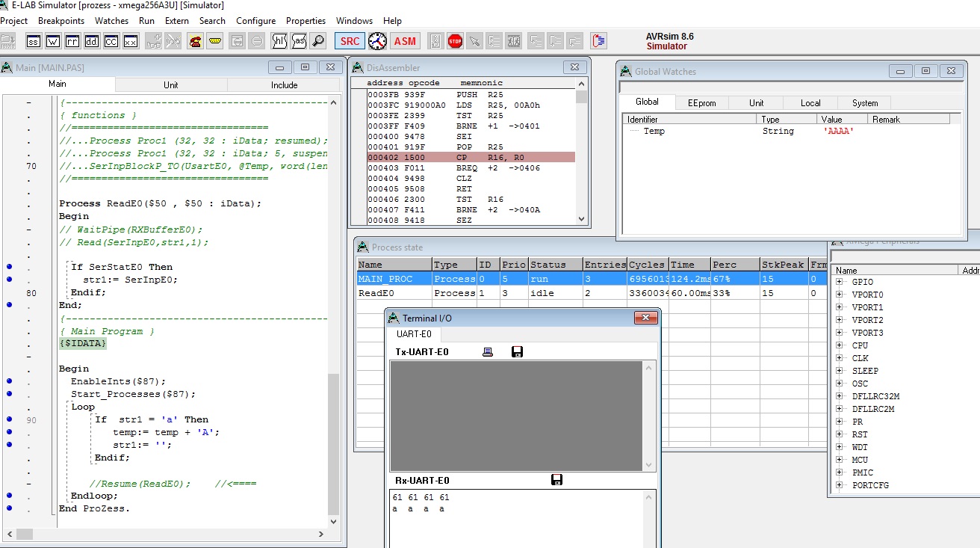Click the 'ss' toolbar window icon

(x=34, y=41)
